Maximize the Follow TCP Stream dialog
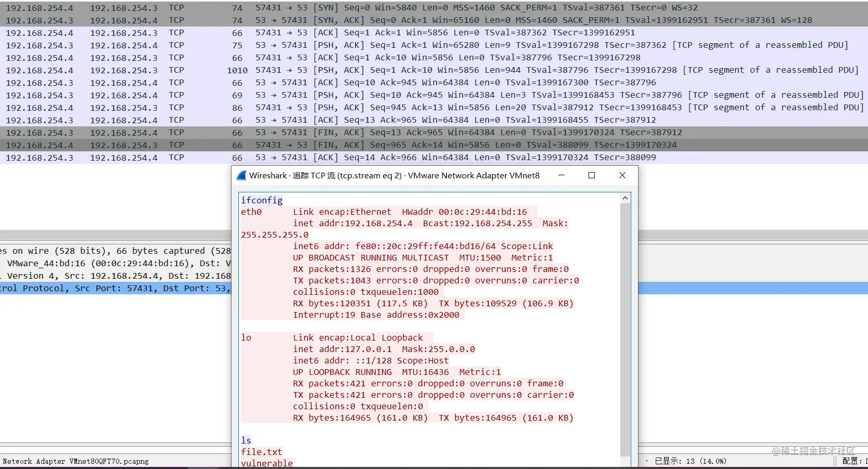This screenshot has width=868, height=469. 592,175
